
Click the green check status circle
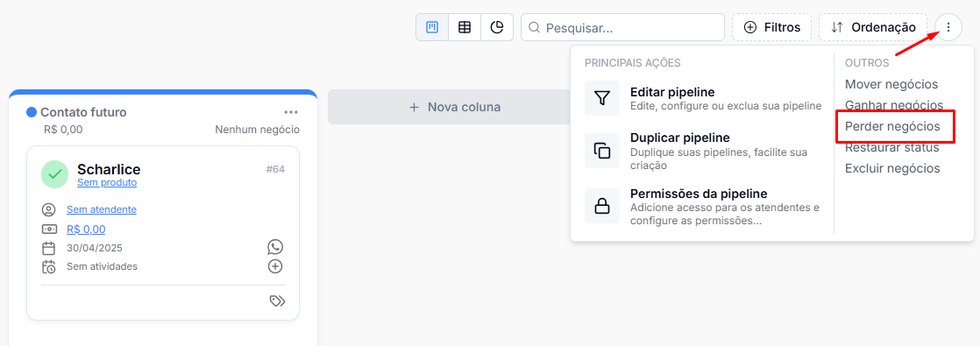pos(55,173)
